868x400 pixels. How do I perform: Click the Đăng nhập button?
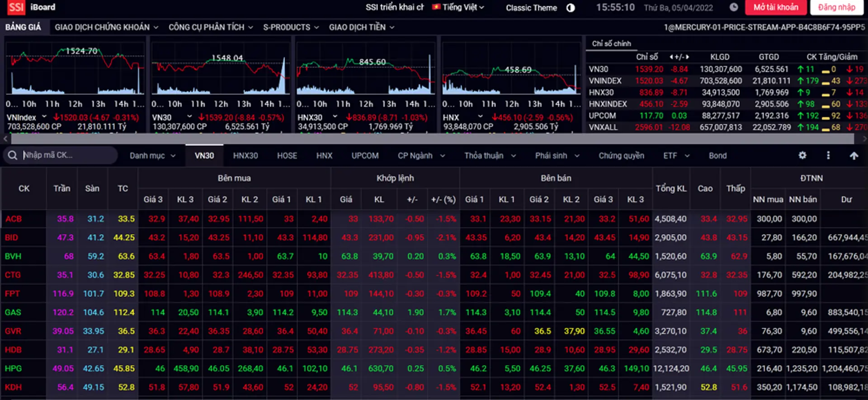tap(837, 7)
